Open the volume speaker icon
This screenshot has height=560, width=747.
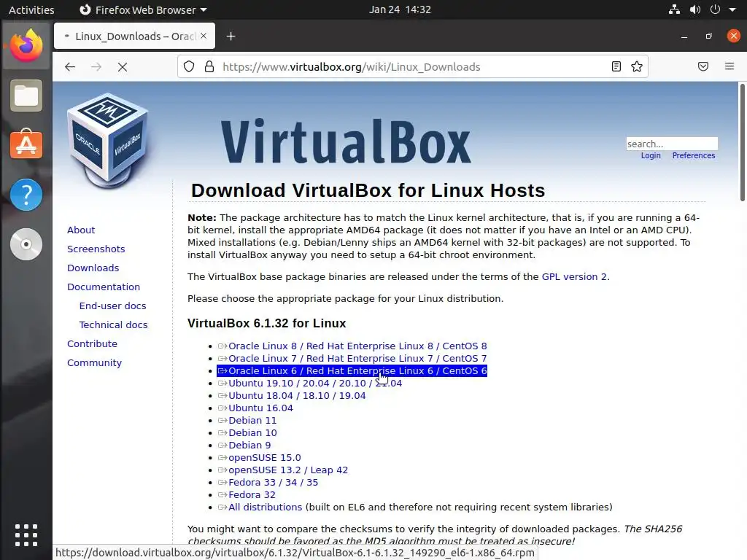point(695,9)
